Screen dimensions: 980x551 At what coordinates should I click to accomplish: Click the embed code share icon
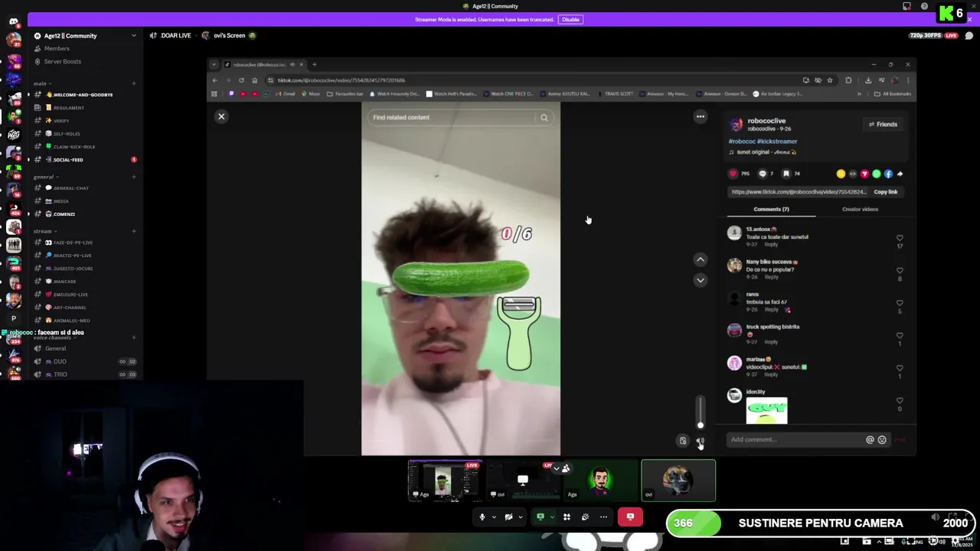click(x=853, y=174)
